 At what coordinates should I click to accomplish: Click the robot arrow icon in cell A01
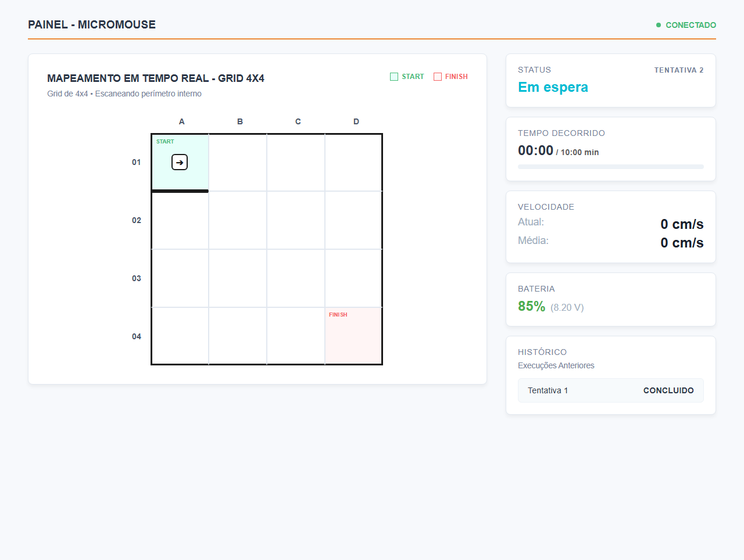(180, 162)
